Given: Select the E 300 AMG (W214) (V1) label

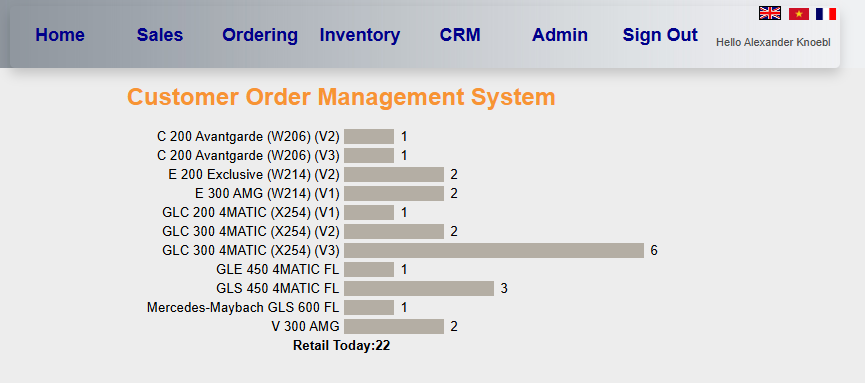Looking at the screenshot, I should pos(268,194).
